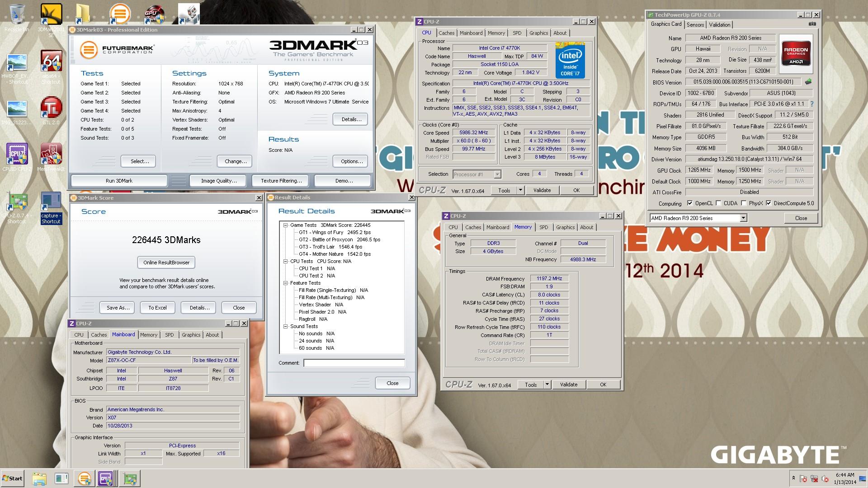
Task: Open the Recycle Bin desktop icon
Action: pyautogui.click(x=17, y=18)
